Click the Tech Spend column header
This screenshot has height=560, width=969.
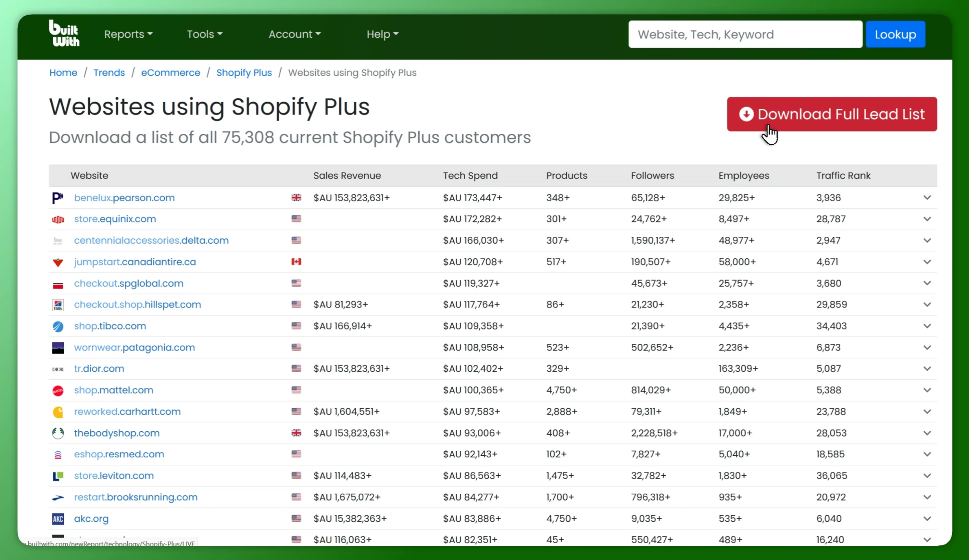click(470, 175)
